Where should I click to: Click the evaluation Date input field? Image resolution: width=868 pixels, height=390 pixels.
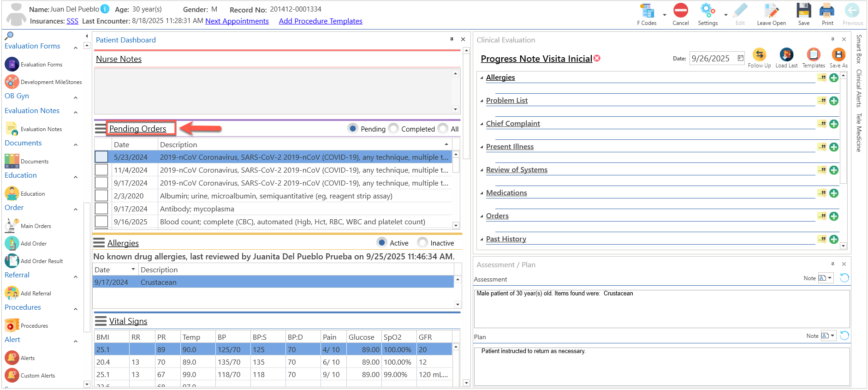click(713, 59)
